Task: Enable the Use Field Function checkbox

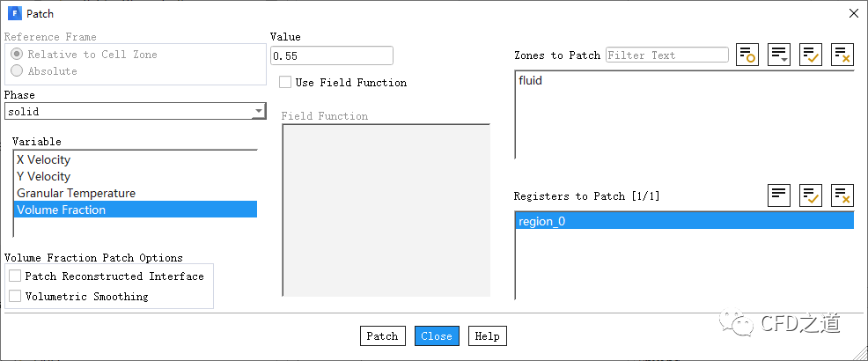Action: (x=285, y=82)
